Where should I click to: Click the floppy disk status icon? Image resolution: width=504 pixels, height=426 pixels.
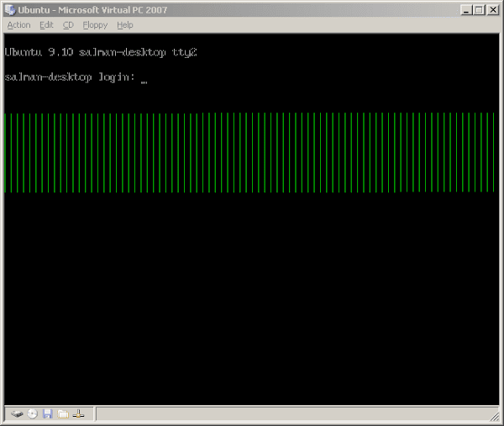coord(48,413)
